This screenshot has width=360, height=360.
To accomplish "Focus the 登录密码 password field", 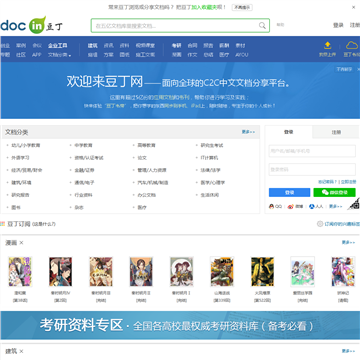I will click(312, 169).
